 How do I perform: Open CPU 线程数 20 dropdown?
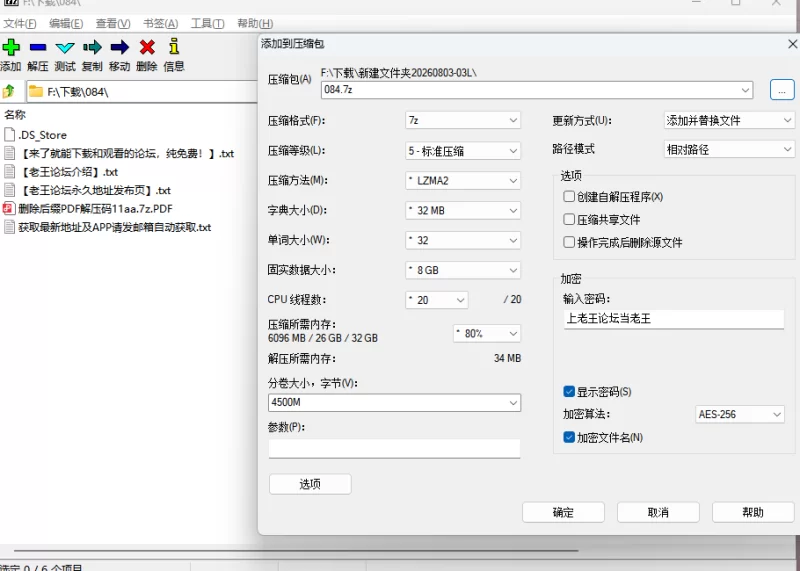437,300
